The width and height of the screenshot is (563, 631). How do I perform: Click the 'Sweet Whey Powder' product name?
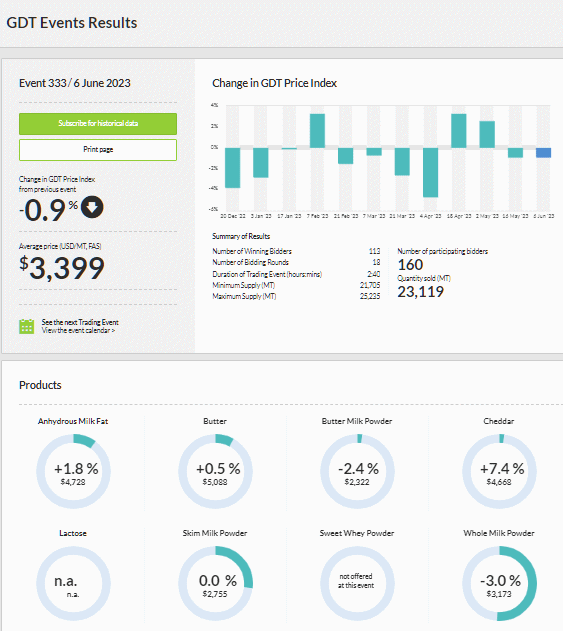pyautogui.click(x=357, y=533)
